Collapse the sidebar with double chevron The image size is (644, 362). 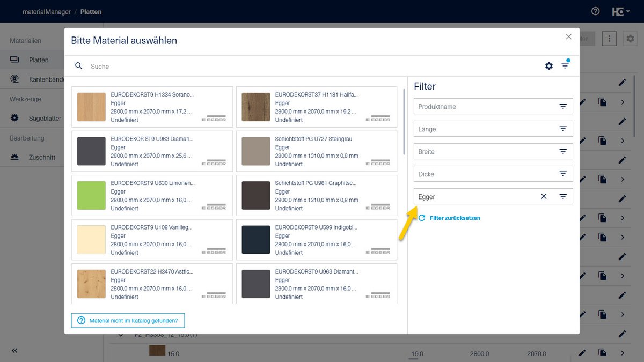pos(14,350)
